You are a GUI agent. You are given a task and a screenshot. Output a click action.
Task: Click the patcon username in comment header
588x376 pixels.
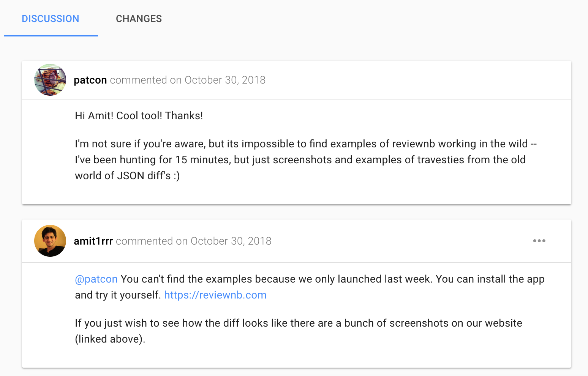click(x=90, y=80)
